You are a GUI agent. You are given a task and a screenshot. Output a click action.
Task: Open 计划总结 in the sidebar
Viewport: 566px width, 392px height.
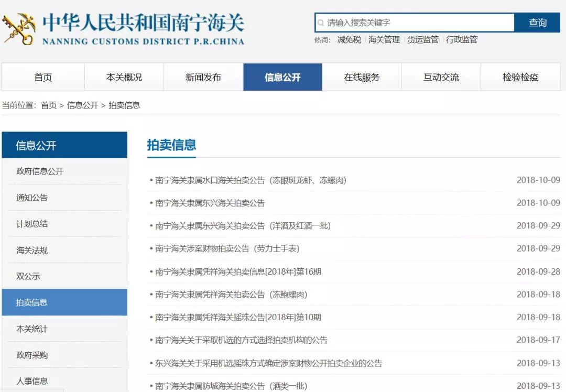coord(32,224)
